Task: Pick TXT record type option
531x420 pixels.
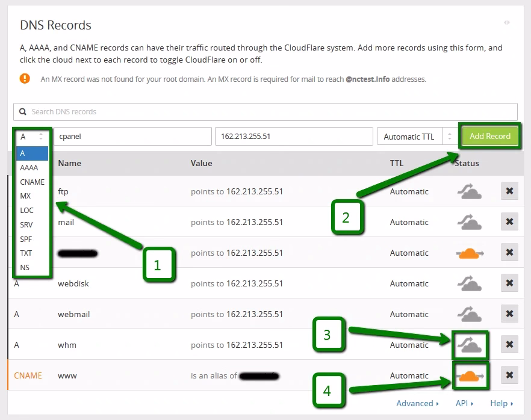Action: (32, 253)
